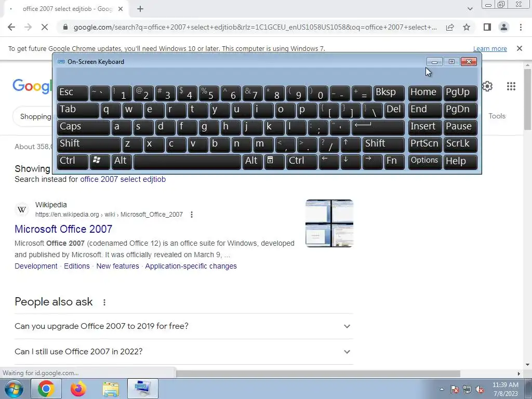Click the up arrow key
Viewport: 532px width, 399px height.
click(x=351, y=144)
